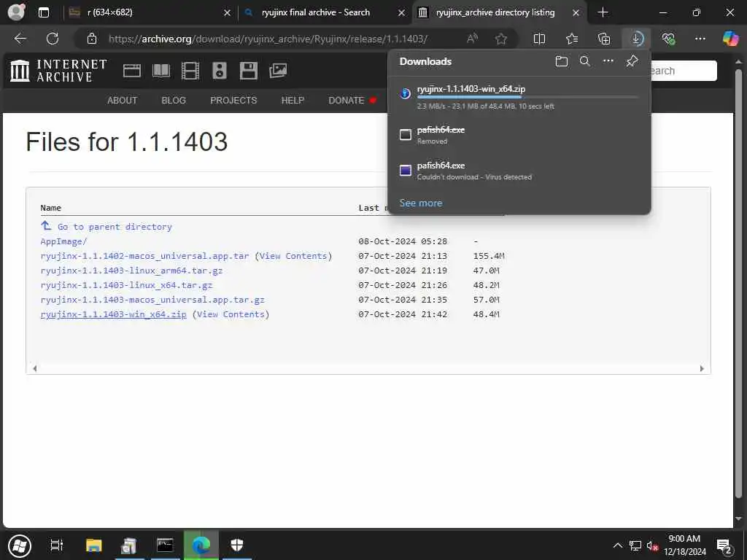Open the HELP menu item

tap(293, 101)
